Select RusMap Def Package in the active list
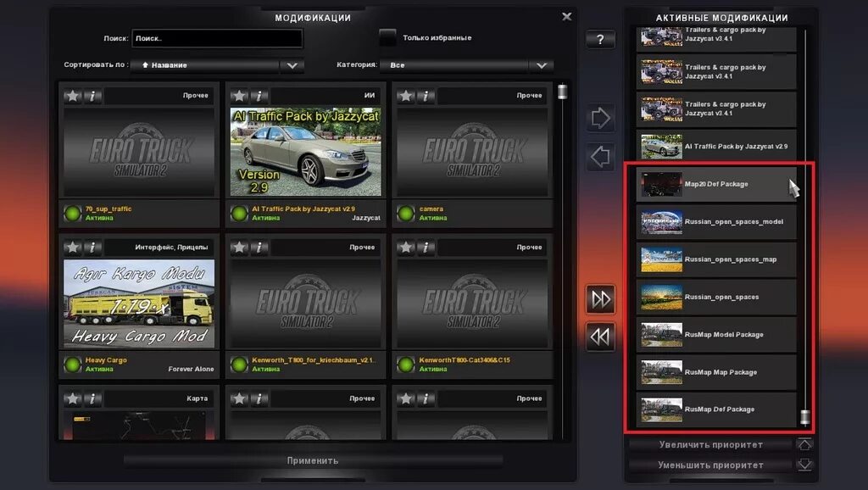 click(x=716, y=409)
